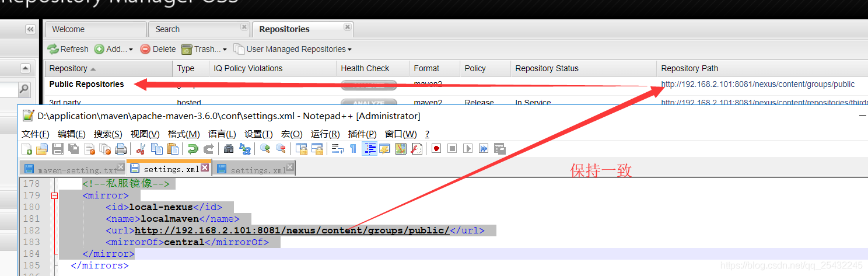Open the 视图(V) menu
The image size is (868, 276).
[x=145, y=134]
